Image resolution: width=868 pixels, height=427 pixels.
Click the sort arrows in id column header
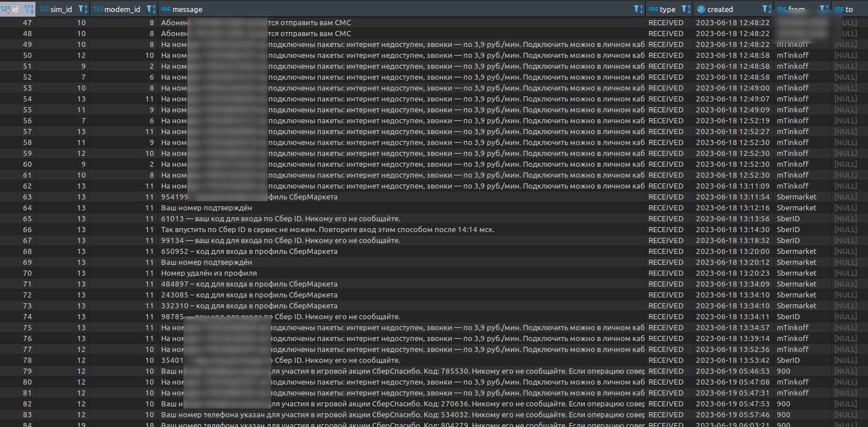click(33, 9)
